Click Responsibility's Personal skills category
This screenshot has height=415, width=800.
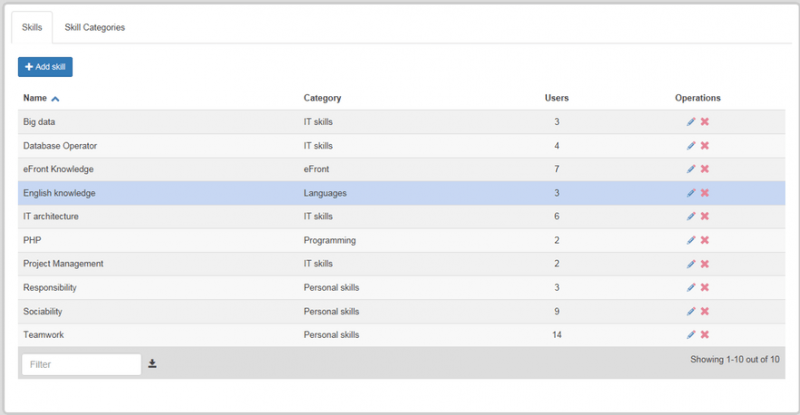[x=331, y=288]
